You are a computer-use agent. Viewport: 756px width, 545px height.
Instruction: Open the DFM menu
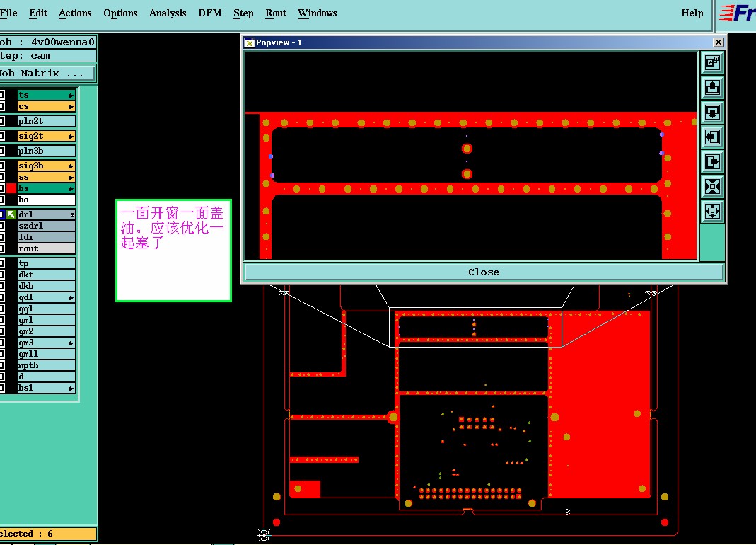pos(210,13)
